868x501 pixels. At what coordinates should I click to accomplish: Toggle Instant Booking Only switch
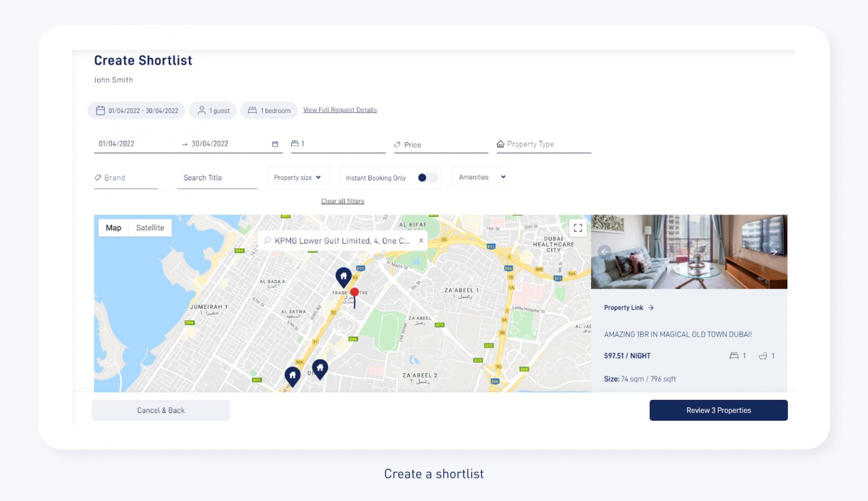[426, 178]
